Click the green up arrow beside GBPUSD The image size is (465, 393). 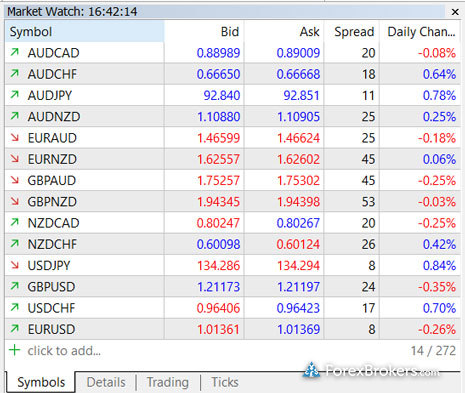point(14,286)
